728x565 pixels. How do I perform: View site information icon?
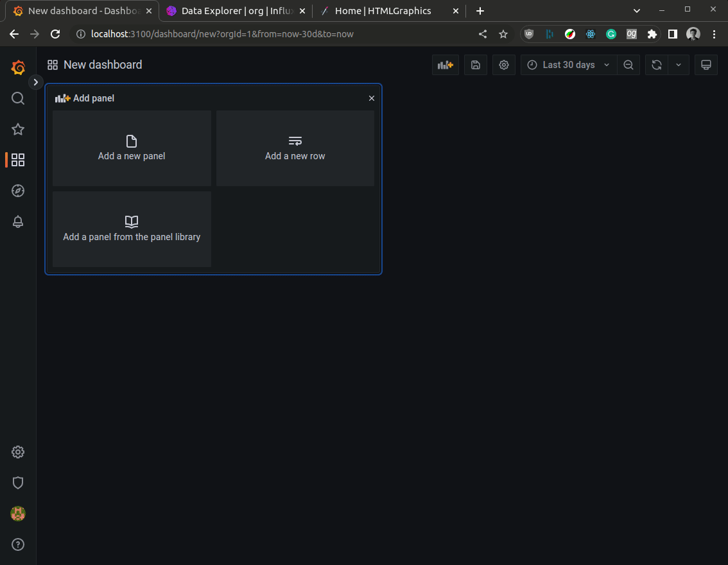click(x=81, y=34)
